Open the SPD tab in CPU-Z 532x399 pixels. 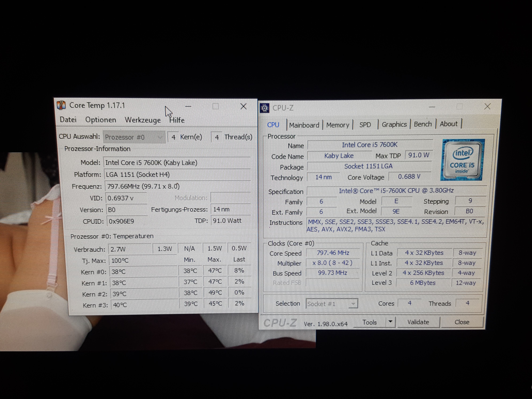point(365,125)
